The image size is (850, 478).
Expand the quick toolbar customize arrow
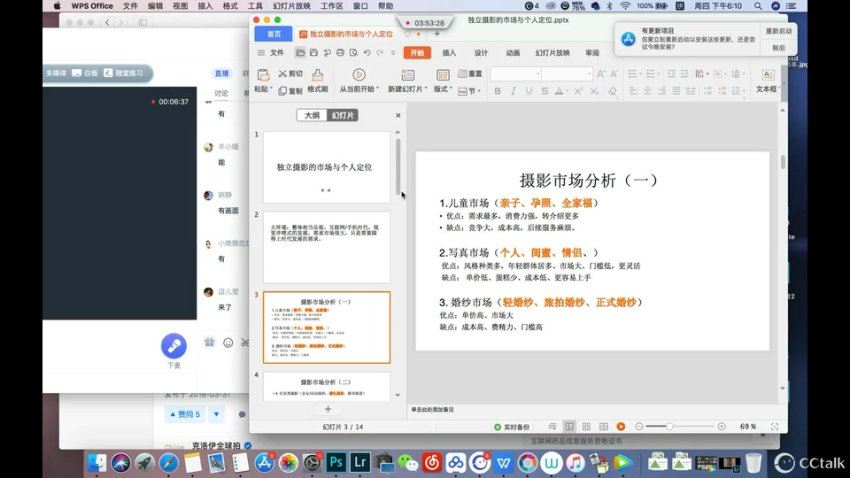click(394, 53)
